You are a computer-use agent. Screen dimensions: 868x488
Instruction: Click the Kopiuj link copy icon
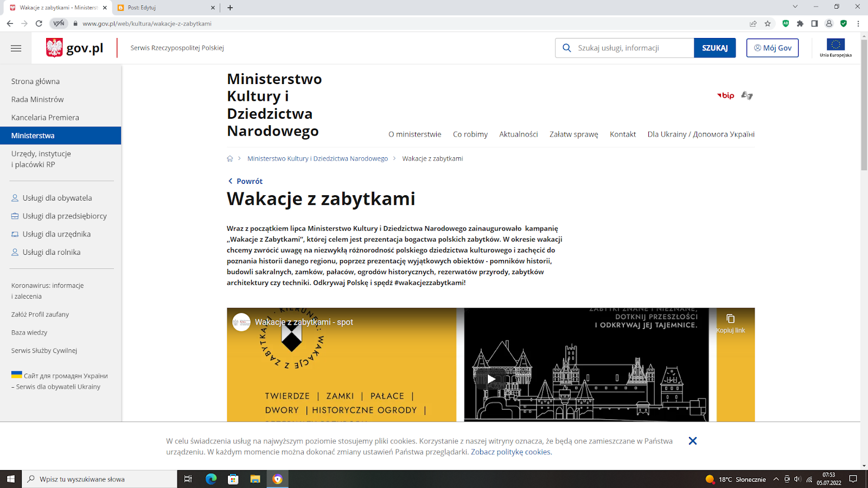pos(730,319)
